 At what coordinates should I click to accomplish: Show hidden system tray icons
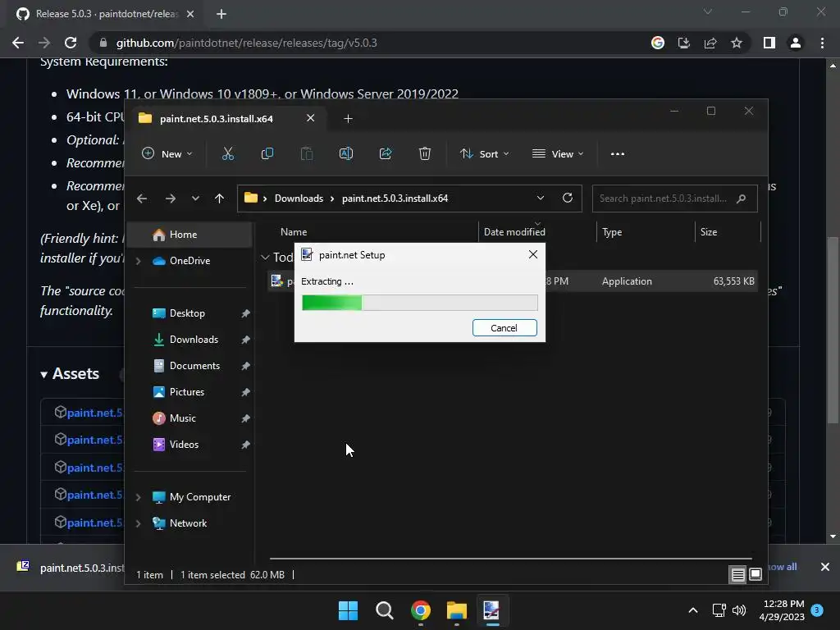pyautogui.click(x=692, y=610)
